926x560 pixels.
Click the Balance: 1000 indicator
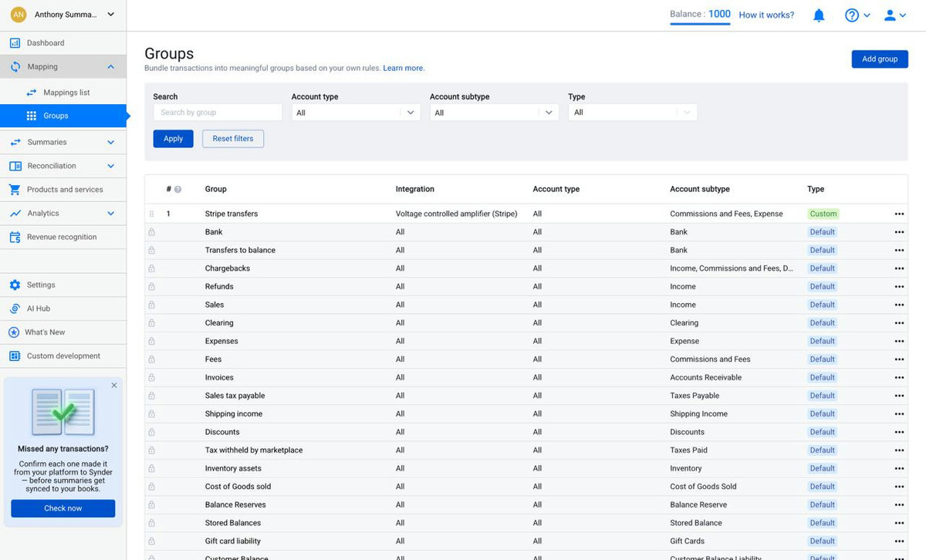[700, 15]
